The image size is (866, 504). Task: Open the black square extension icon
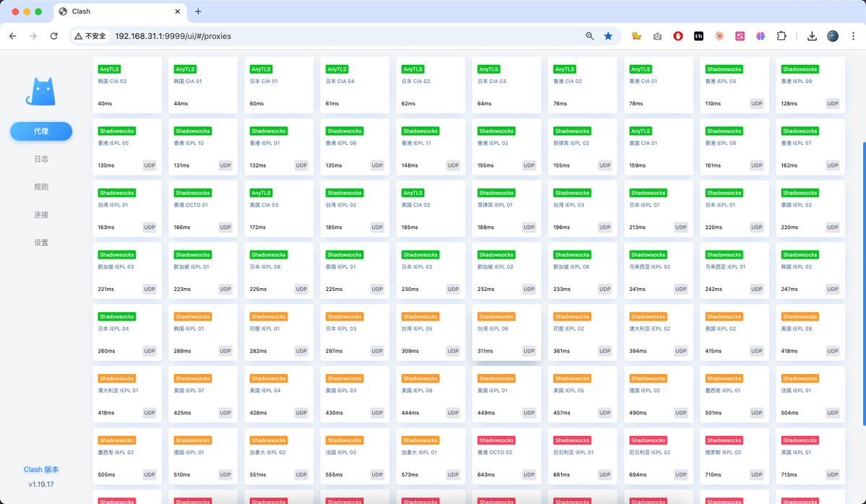698,36
